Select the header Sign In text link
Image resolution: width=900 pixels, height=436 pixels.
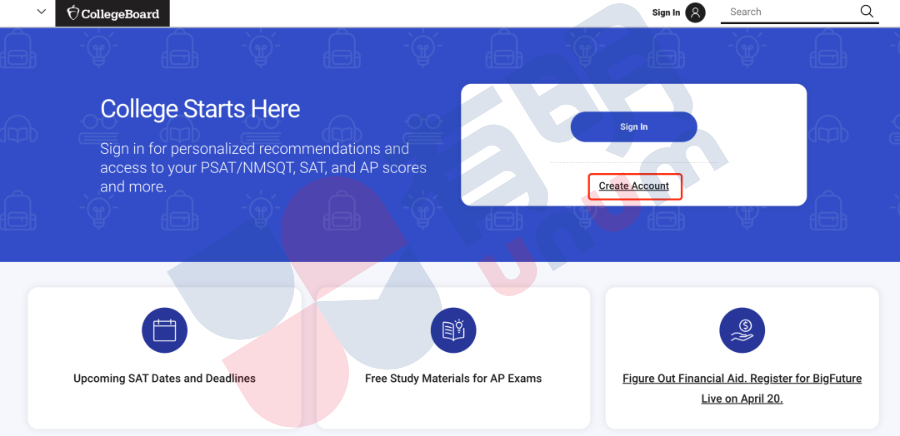coord(666,13)
